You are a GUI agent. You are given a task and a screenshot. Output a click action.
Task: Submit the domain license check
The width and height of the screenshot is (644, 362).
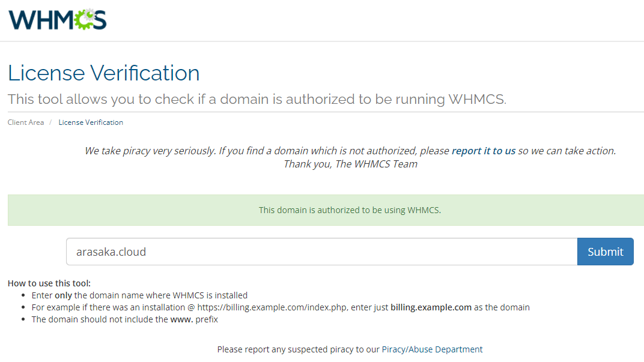pyautogui.click(x=605, y=252)
